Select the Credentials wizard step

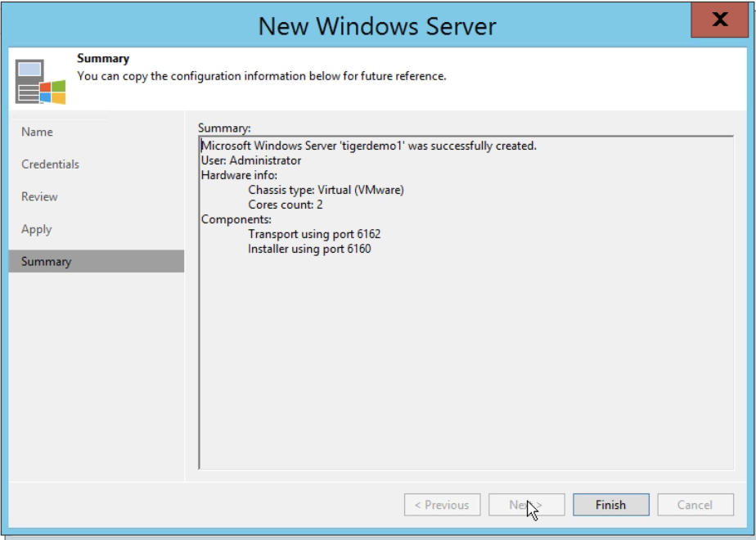(x=50, y=164)
